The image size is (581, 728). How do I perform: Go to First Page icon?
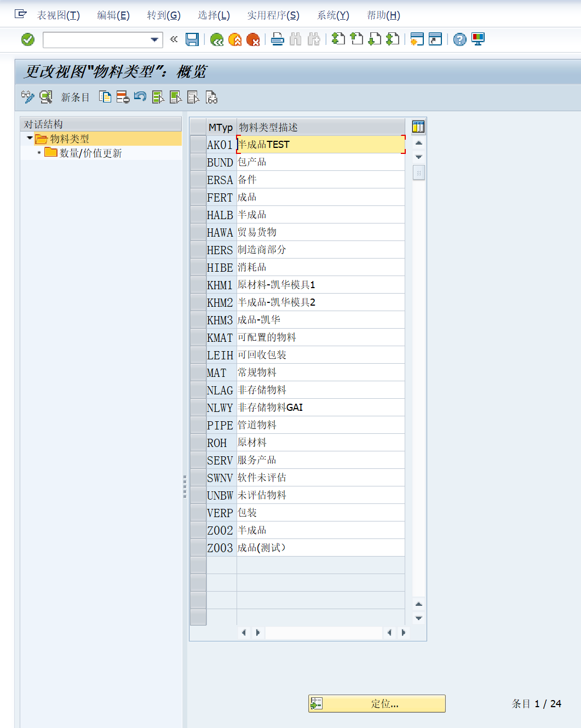click(x=338, y=39)
